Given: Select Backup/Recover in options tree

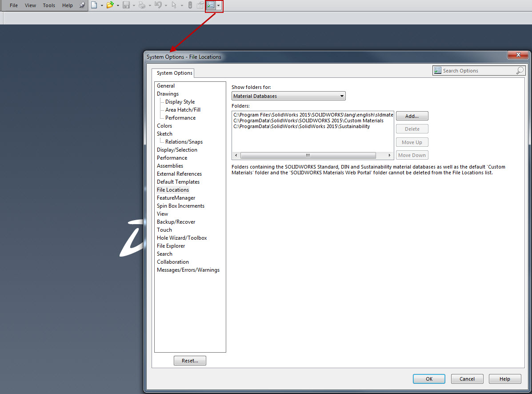Looking at the screenshot, I should (176, 222).
